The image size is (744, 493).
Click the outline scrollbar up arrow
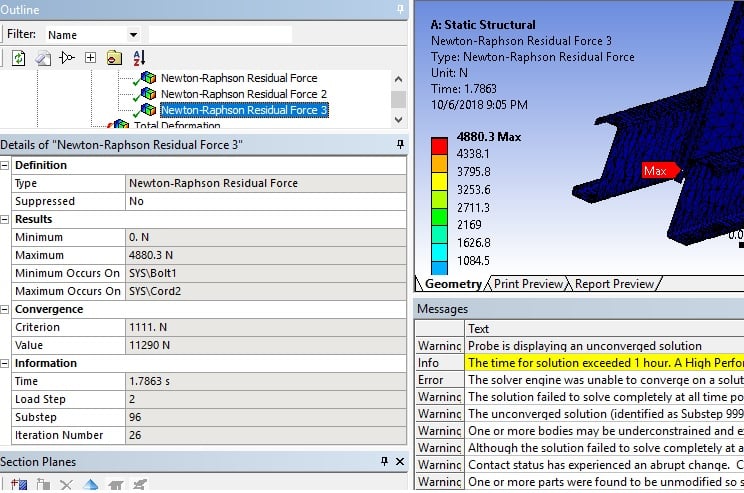(x=398, y=79)
